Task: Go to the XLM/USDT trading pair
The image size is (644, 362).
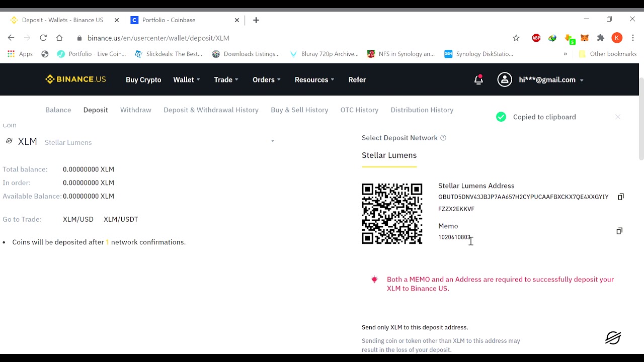Action: coord(121,219)
